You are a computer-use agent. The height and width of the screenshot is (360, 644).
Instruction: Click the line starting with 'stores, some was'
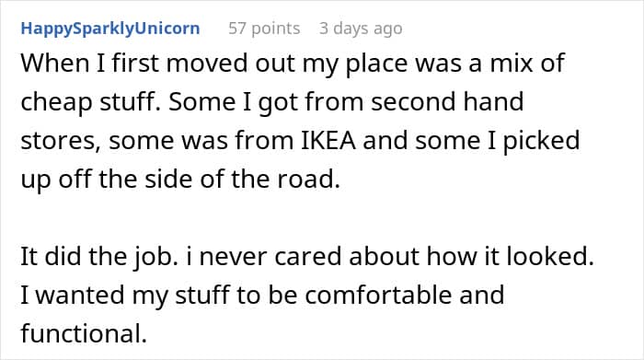tap(300, 142)
